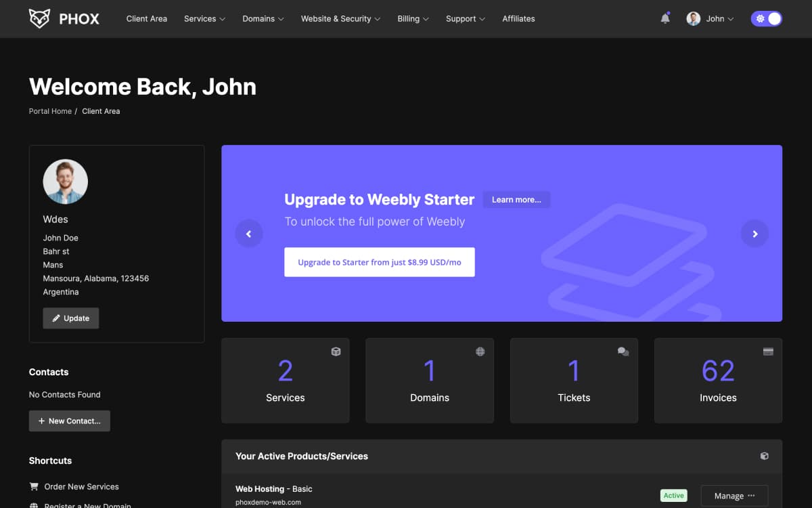The height and width of the screenshot is (508, 812).
Task: Click John's small avatar in navbar
Action: [694, 18]
